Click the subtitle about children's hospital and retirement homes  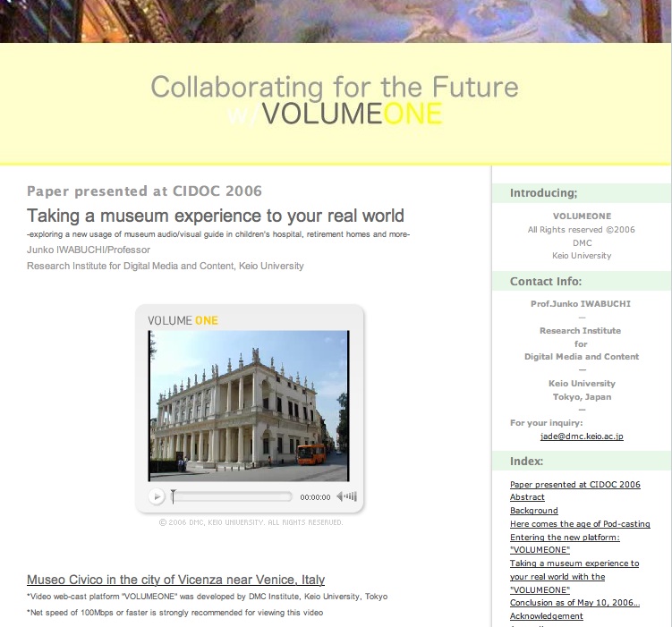tap(218, 234)
